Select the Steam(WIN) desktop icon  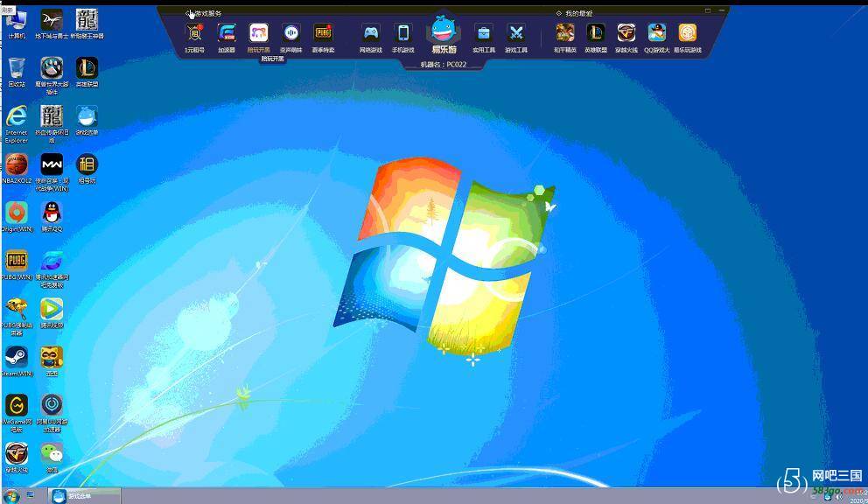coord(17,361)
